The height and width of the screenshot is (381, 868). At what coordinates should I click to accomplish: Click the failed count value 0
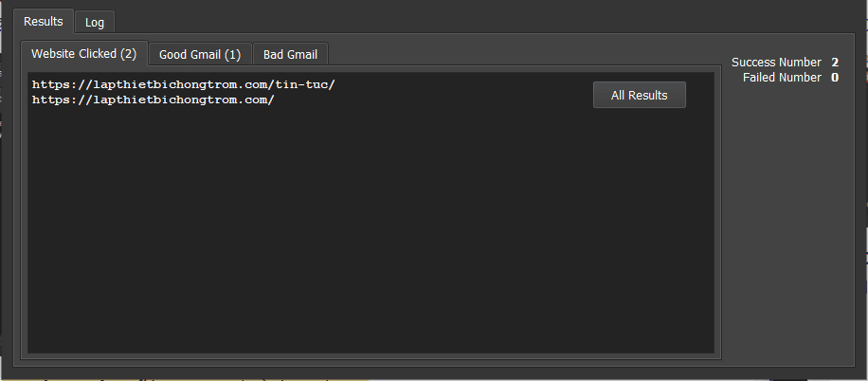(x=835, y=78)
